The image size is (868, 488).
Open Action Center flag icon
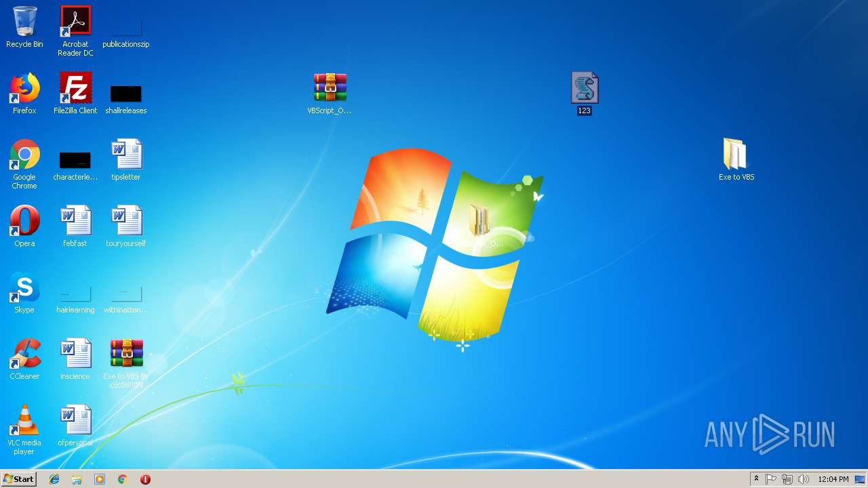[x=771, y=479]
